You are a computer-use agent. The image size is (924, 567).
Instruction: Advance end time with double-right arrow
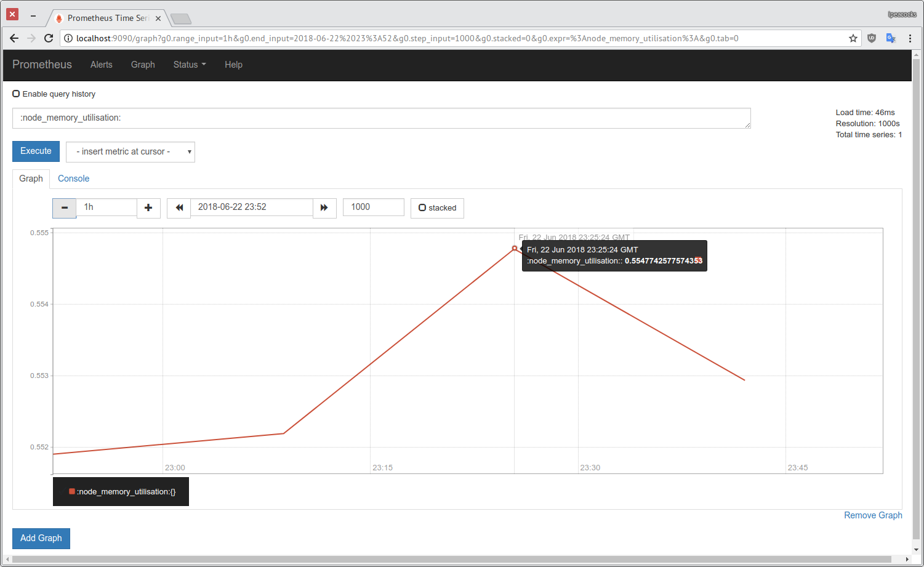point(324,208)
